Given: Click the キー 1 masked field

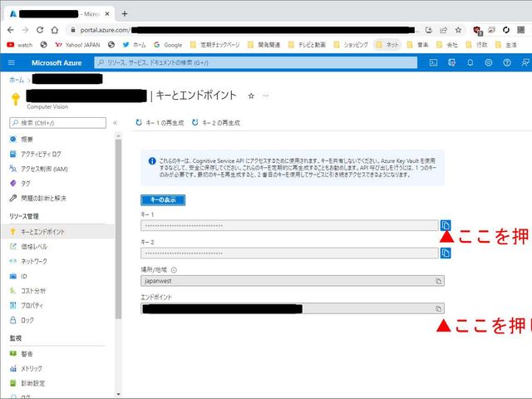Looking at the screenshot, I should coord(289,225).
